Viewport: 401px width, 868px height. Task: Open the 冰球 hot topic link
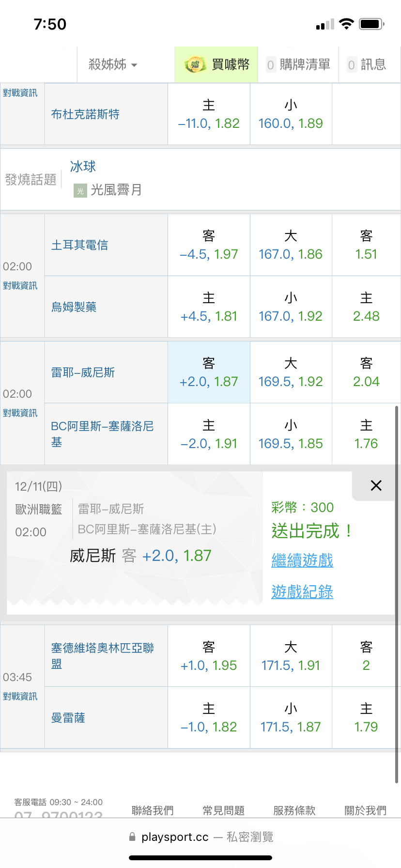83,167
